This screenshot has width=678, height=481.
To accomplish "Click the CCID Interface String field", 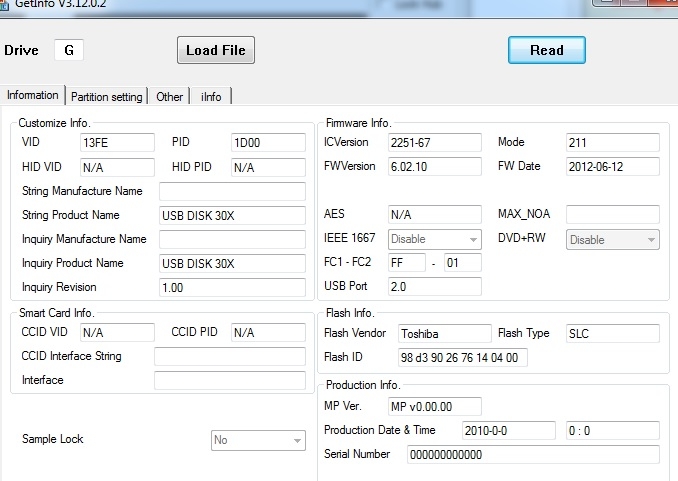I will (x=230, y=356).
